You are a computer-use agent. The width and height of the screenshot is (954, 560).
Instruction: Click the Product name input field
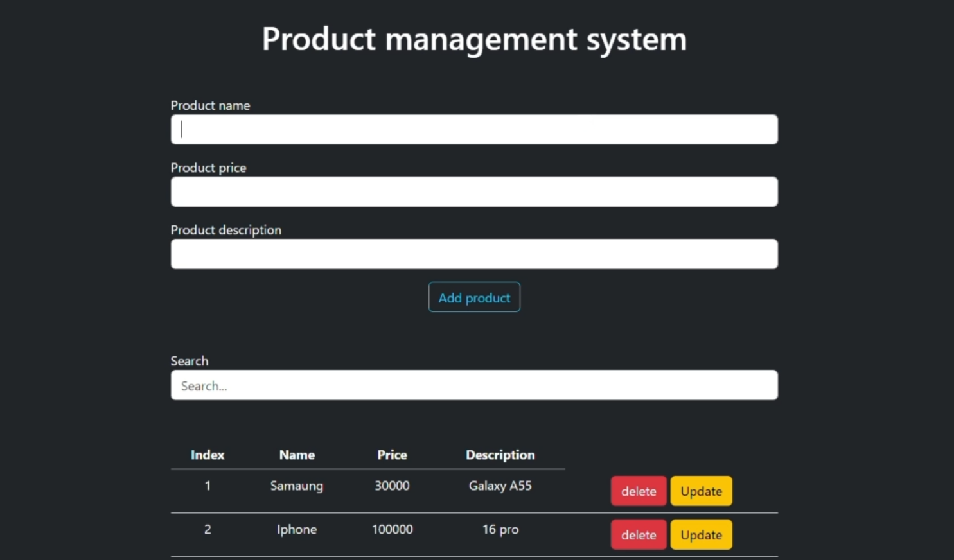click(x=474, y=130)
